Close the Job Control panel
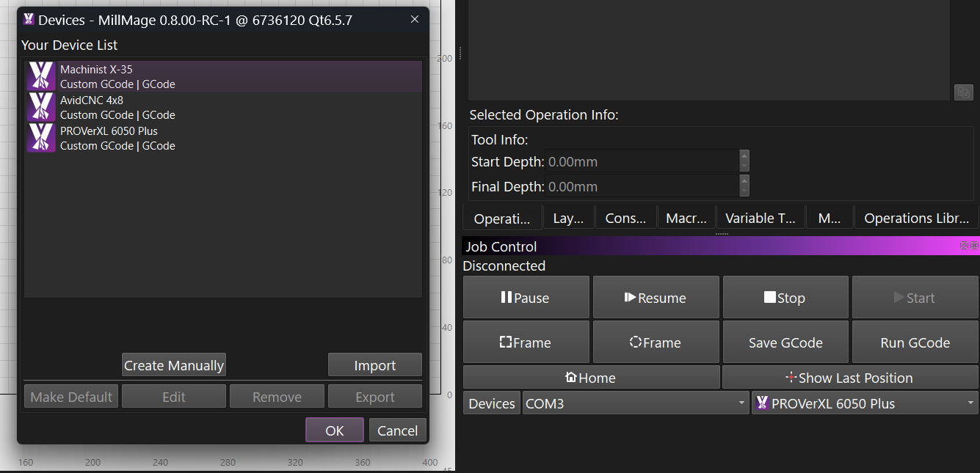Screen dimensions: 980x473 (x=973, y=246)
